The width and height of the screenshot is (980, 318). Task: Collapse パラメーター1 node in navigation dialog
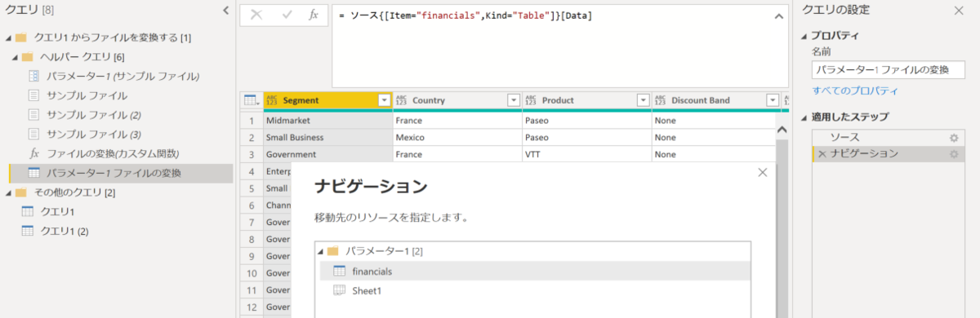click(321, 251)
